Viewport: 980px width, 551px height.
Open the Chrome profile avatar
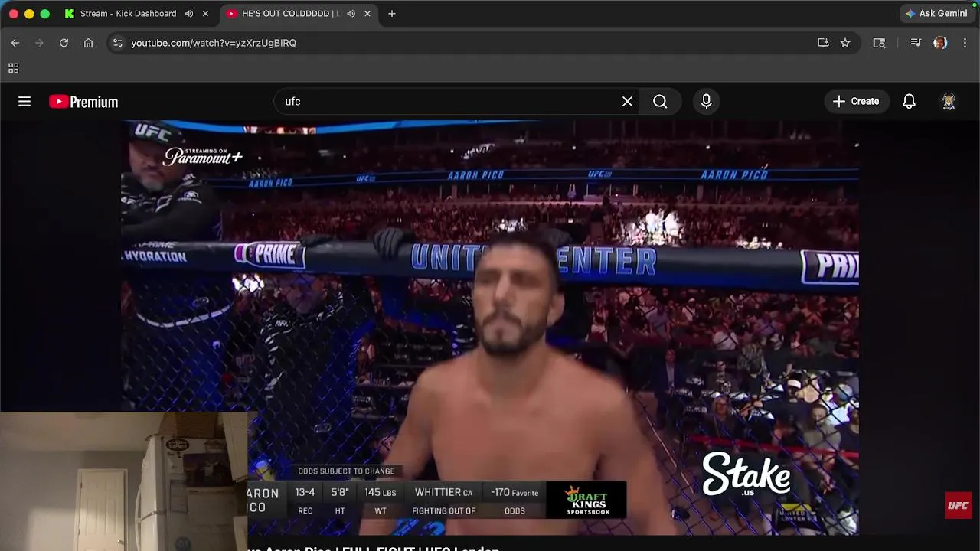pyautogui.click(x=940, y=43)
